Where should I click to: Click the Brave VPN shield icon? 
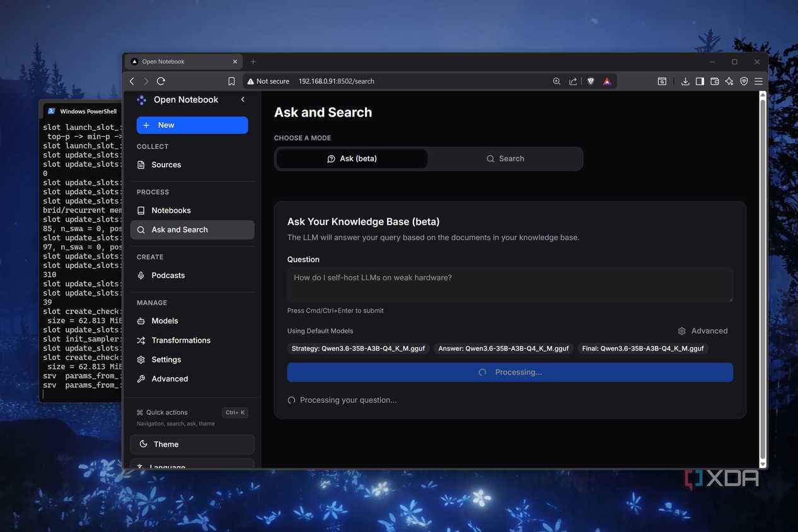point(744,81)
